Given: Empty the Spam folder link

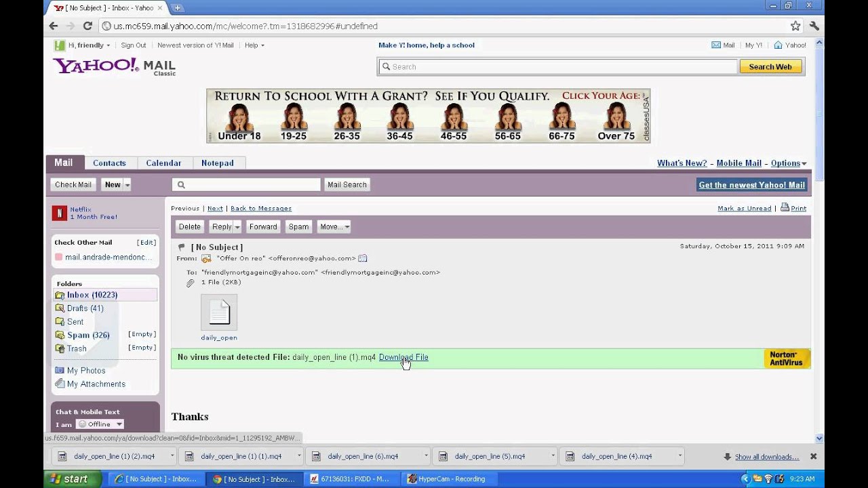Looking at the screenshot, I should [142, 334].
